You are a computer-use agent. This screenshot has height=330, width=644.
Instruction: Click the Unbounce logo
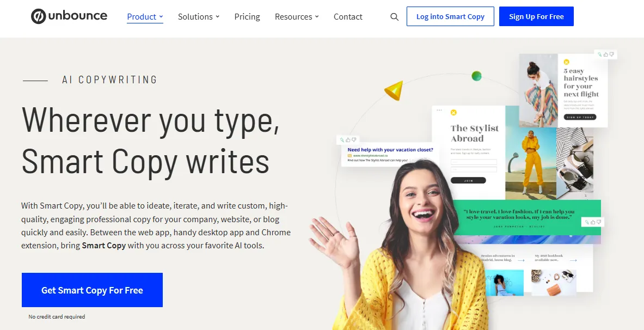(x=69, y=16)
